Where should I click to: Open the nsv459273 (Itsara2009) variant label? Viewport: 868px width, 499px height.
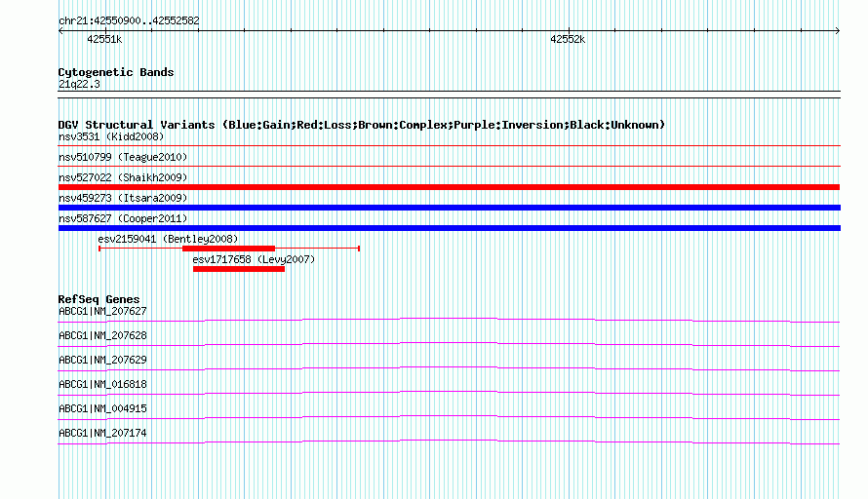pyautogui.click(x=123, y=198)
